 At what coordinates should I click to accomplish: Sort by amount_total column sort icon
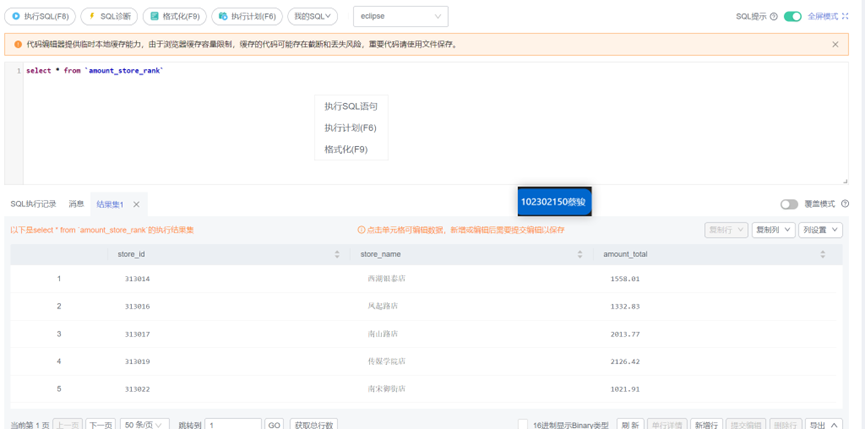(823, 254)
